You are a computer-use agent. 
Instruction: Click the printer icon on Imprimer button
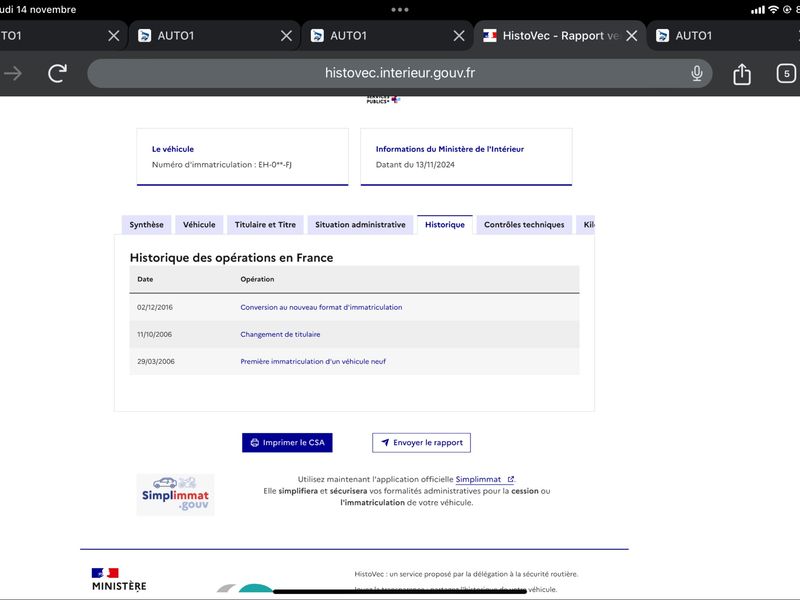[x=255, y=442]
